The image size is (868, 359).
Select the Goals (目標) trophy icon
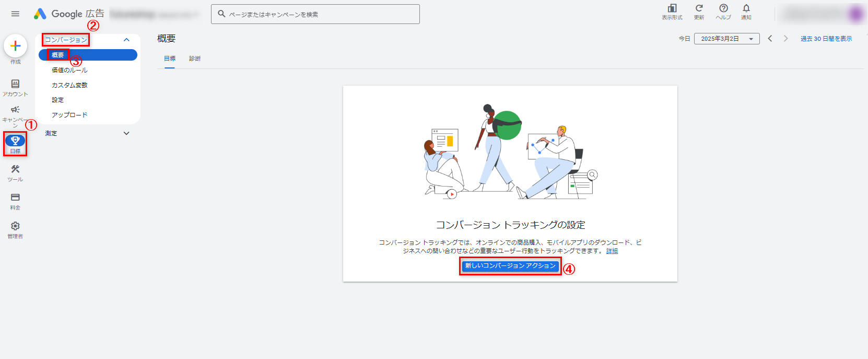[15, 141]
